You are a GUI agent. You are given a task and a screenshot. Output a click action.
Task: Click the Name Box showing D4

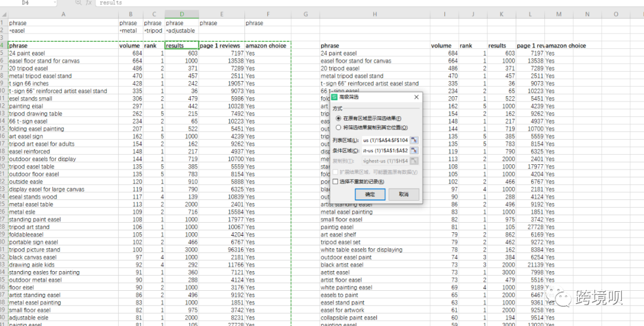27,3
